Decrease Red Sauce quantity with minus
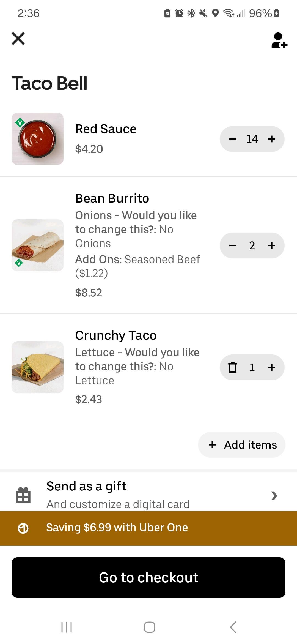 [x=233, y=139]
